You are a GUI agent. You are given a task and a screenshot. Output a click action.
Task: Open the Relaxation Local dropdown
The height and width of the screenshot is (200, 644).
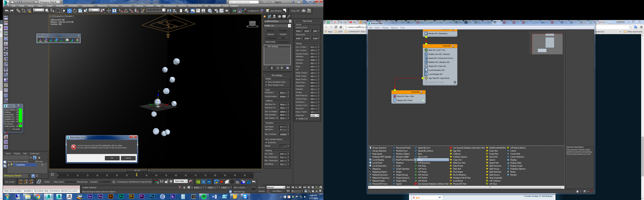[x=315, y=116]
